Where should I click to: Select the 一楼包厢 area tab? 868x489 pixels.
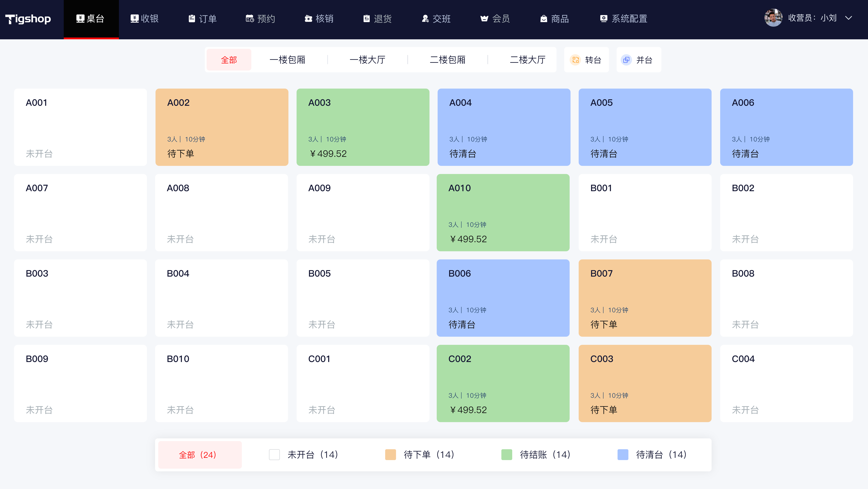coord(287,60)
